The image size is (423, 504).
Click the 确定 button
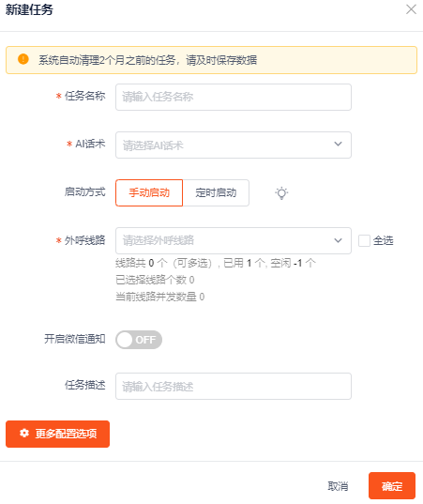(x=392, y=485)
